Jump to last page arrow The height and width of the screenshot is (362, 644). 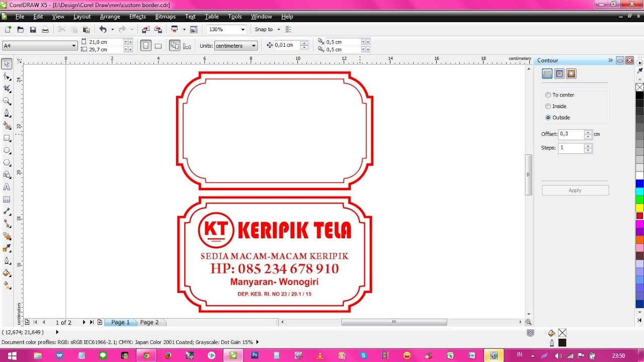click(92, 322)
